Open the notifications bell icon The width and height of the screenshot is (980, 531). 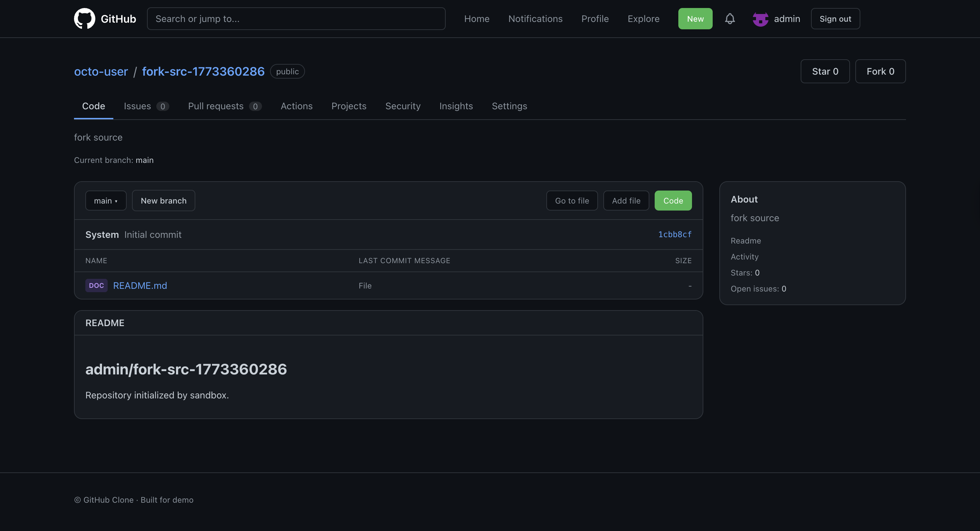pos(730,19)
